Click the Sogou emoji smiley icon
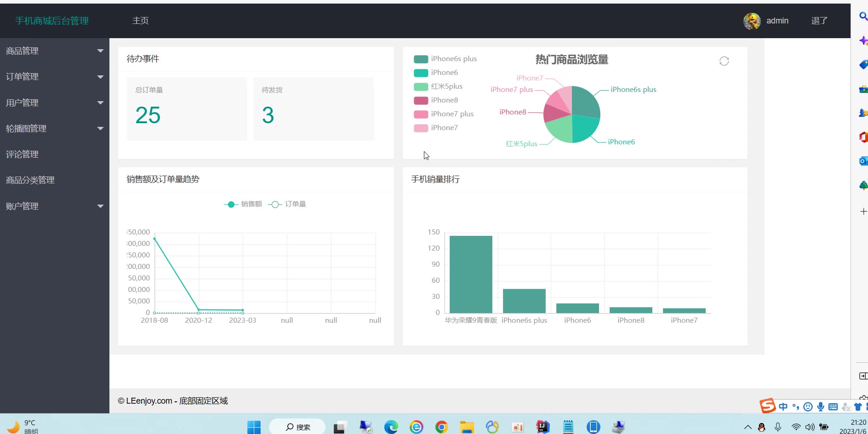868x434 pixels. 808,407
